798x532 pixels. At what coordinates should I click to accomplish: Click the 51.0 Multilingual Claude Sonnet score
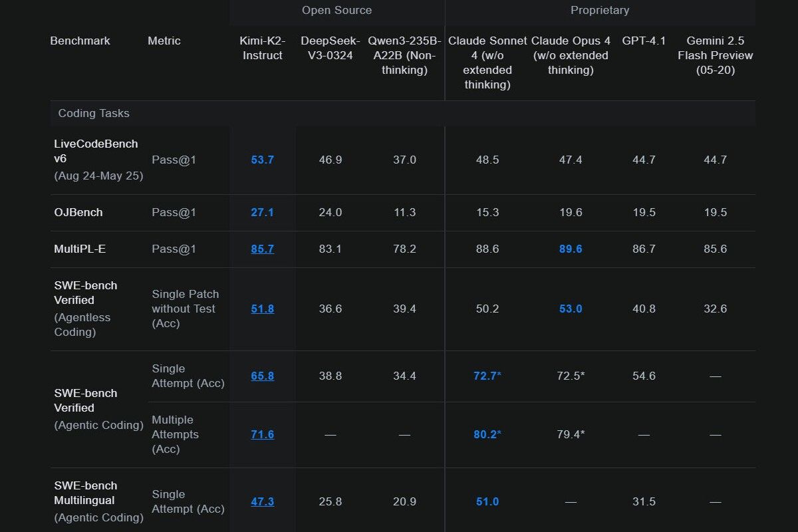(x=487, y=502)
